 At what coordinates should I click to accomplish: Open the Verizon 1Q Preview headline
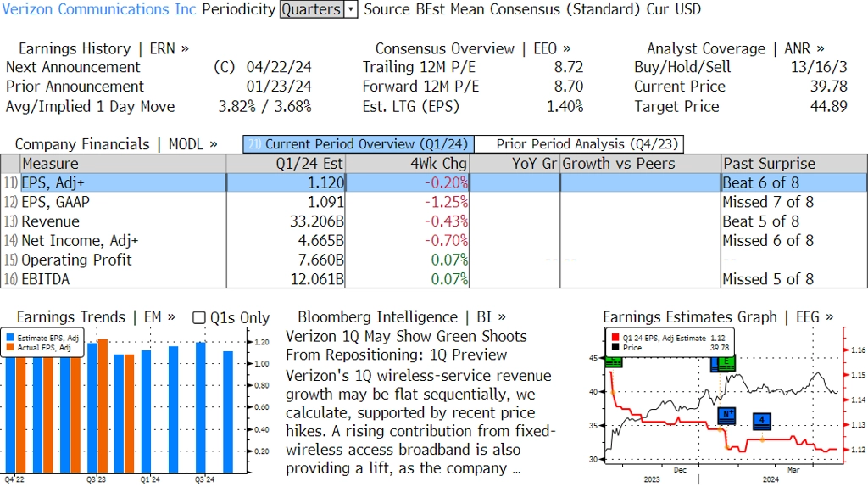coord(406,345)
